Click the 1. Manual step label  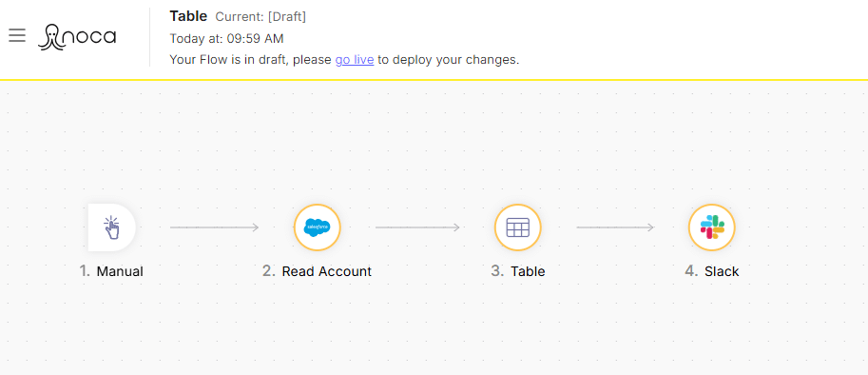click(111, 271)
